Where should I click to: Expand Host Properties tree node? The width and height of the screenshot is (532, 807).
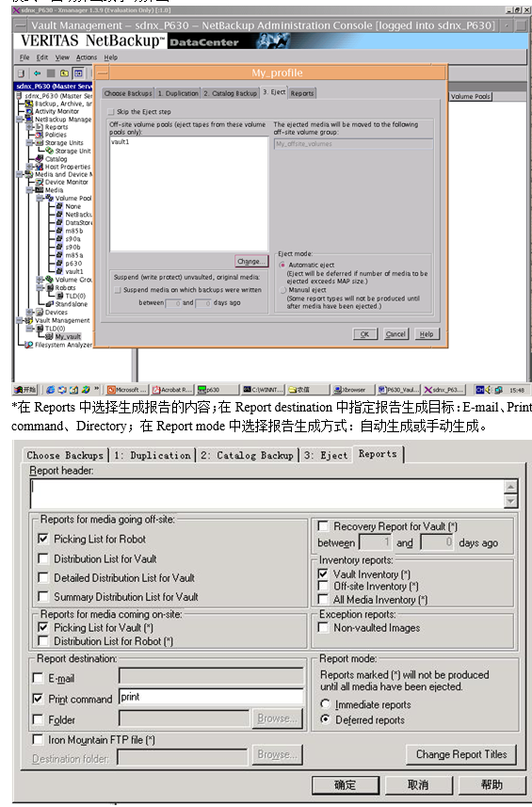tap(29, 167)
